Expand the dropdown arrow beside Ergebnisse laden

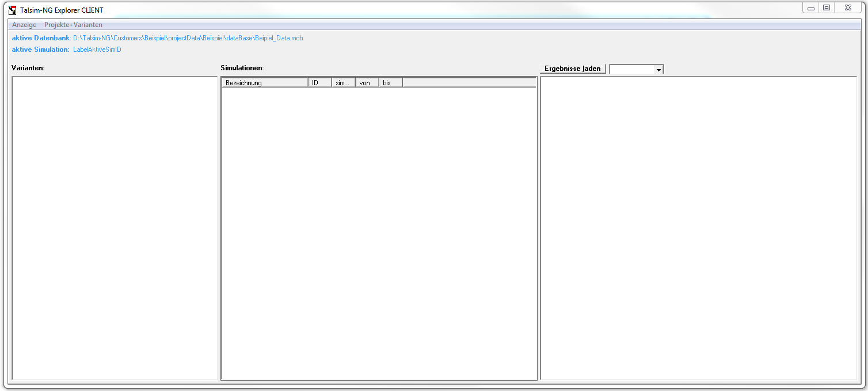[x=658, y=69]
